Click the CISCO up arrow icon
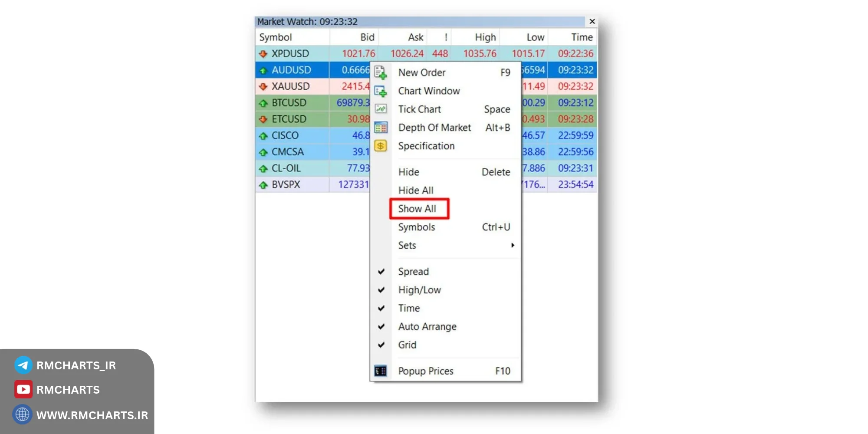Screen dimensions: 868x434 point(263,135)
